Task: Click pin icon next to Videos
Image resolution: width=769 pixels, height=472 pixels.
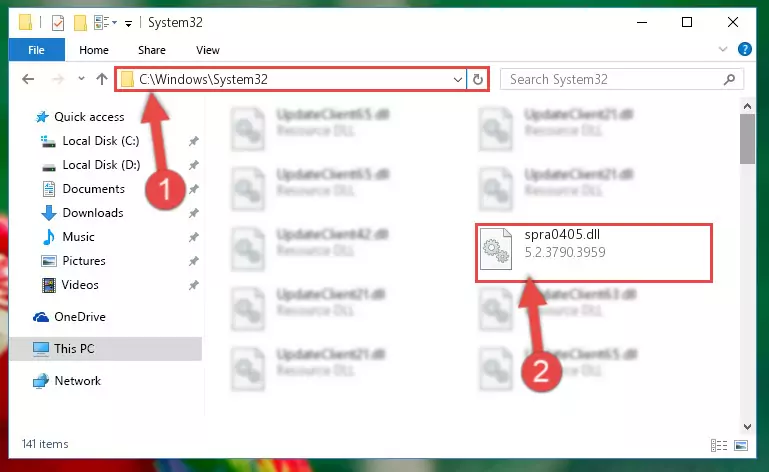Action: (x=194, y=285)
